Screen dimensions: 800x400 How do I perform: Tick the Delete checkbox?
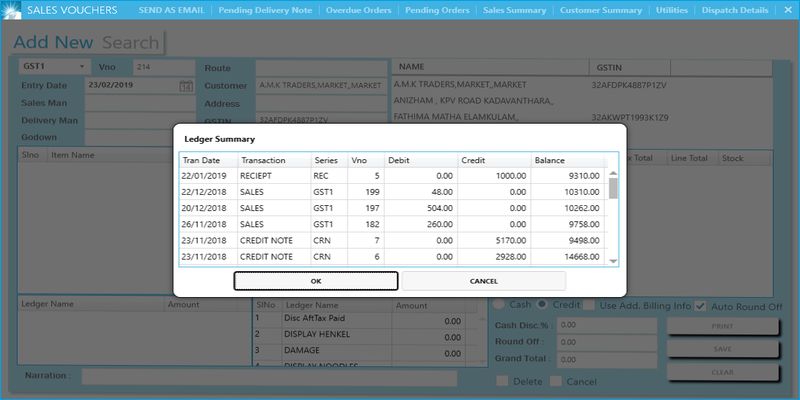click(x=503, y=381)
